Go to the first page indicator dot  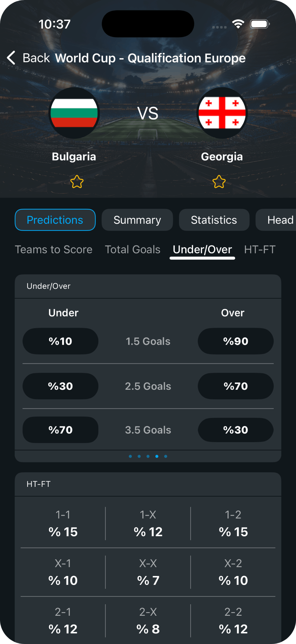click(x=130, y=456)
